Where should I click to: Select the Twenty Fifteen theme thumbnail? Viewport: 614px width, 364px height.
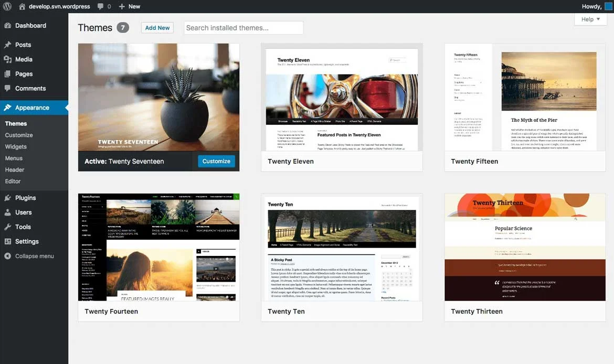coord(525,98)
